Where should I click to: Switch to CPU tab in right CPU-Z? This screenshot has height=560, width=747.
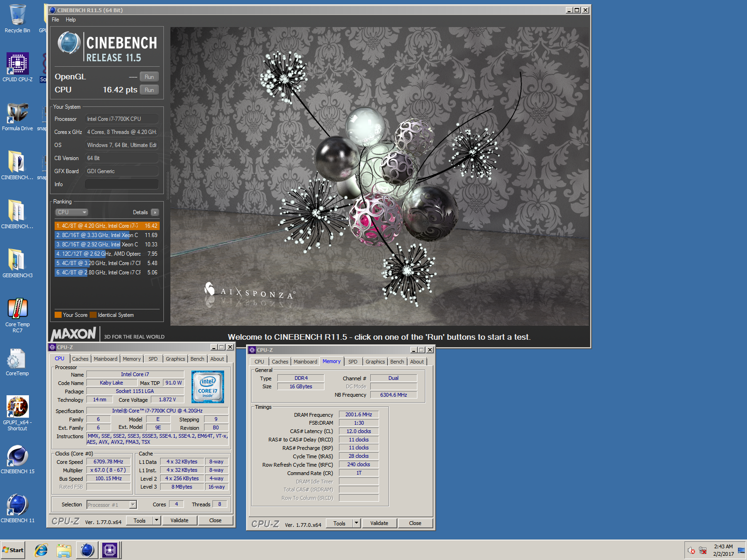point(259,362)
